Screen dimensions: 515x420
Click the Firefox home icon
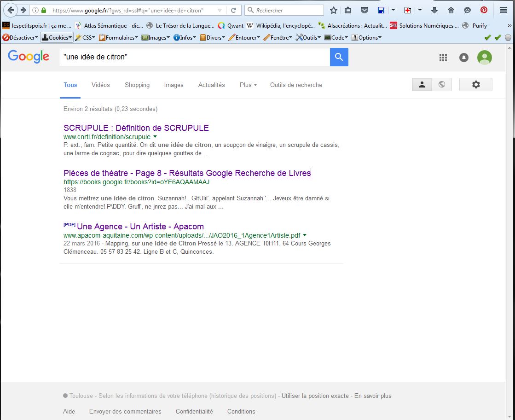[x=451, y=10]
